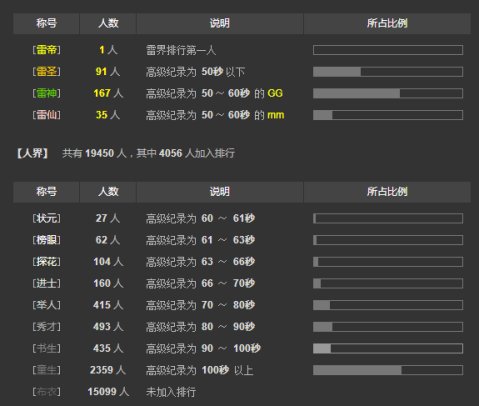Click the upper table's 说明 column header

pos(220,23)
